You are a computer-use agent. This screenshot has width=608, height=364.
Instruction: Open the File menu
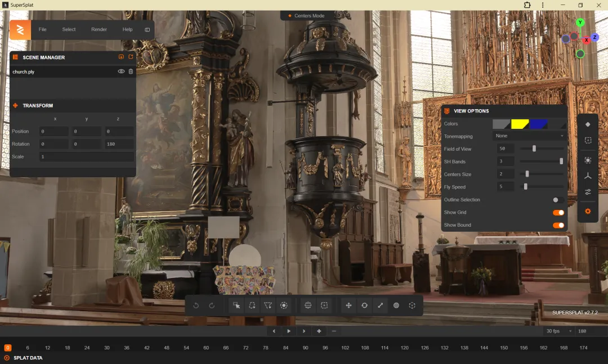[x=43, y=29]
